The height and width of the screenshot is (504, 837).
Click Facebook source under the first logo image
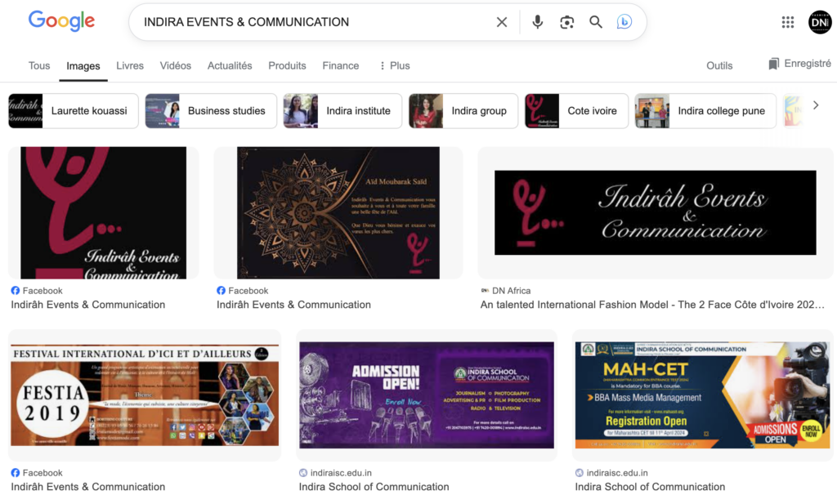click(37, 291)
